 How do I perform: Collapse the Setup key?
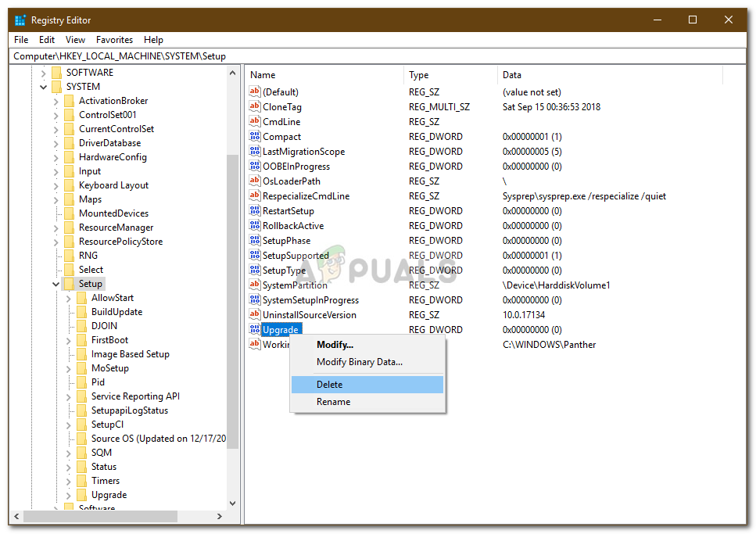(56, 284)
